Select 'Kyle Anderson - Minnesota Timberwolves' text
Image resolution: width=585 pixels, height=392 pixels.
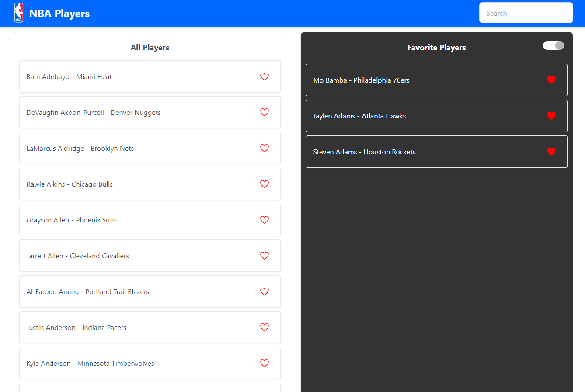91,364
